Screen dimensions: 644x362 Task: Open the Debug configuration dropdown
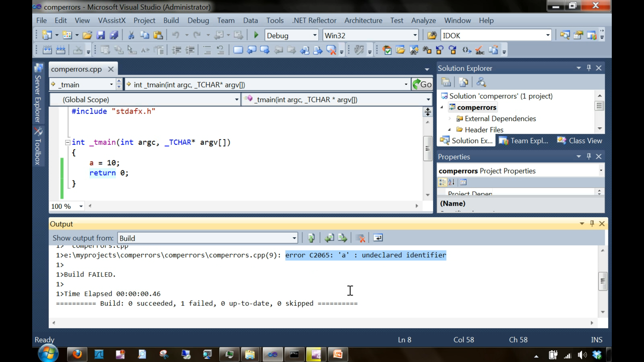tap(315, 35)
